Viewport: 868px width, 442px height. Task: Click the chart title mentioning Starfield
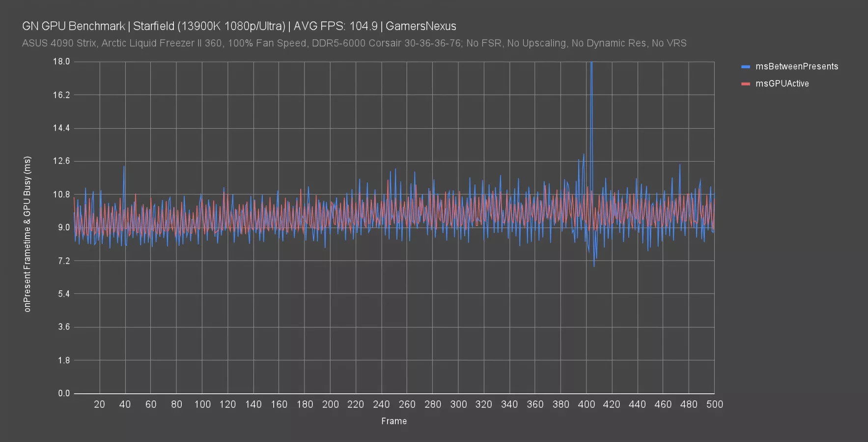click(x=239, y=26)
